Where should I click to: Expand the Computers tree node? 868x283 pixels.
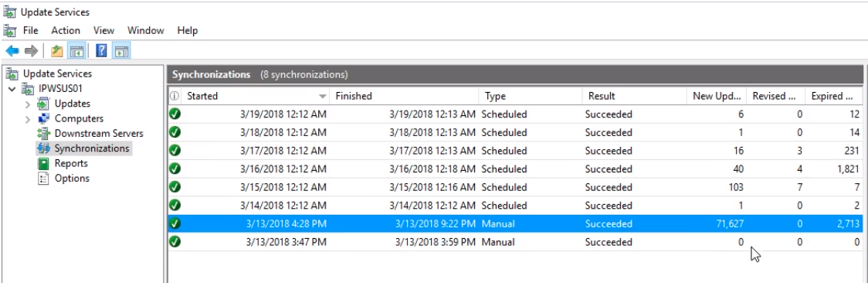point(28,118)
